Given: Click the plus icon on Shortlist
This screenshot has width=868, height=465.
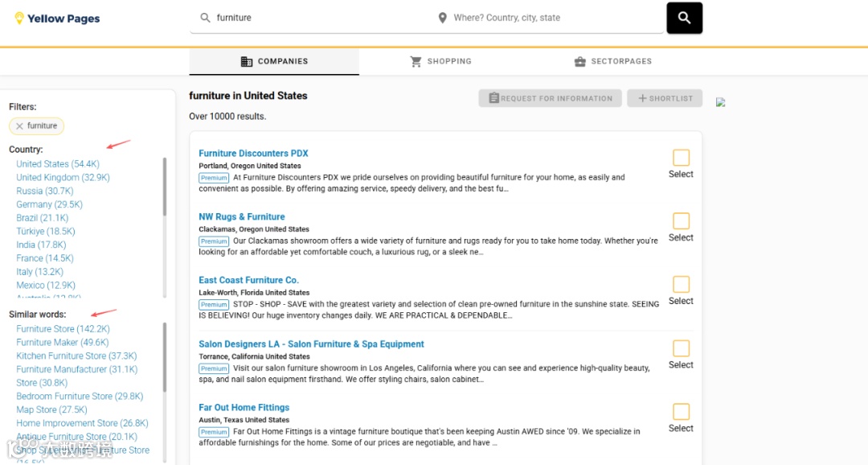Looking at the screenshot, I should [x=642, y=98].
